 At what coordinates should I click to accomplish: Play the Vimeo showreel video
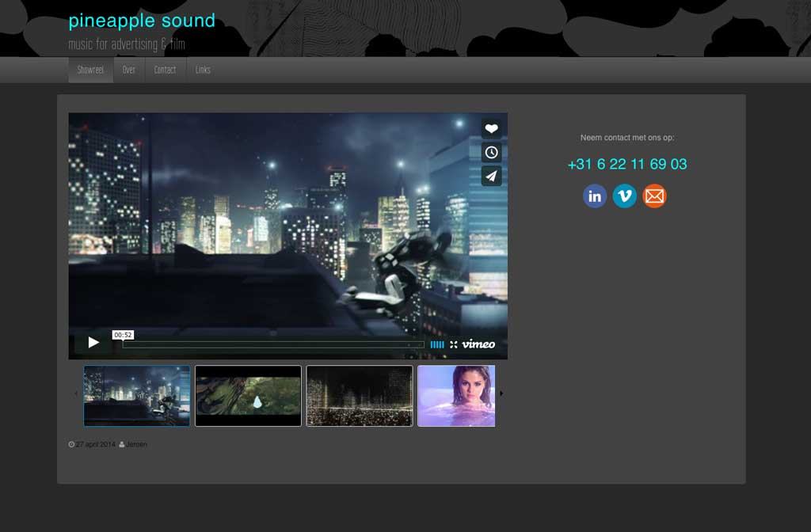[93, 342]
